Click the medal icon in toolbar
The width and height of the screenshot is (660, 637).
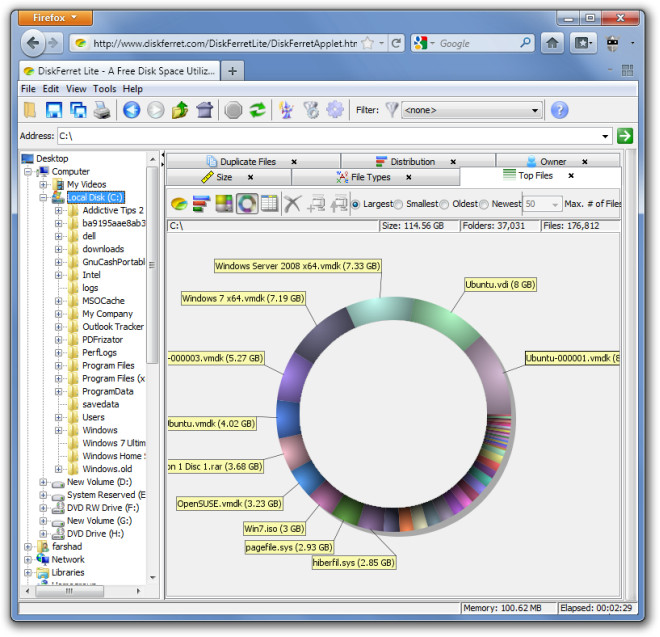point(311,110)
